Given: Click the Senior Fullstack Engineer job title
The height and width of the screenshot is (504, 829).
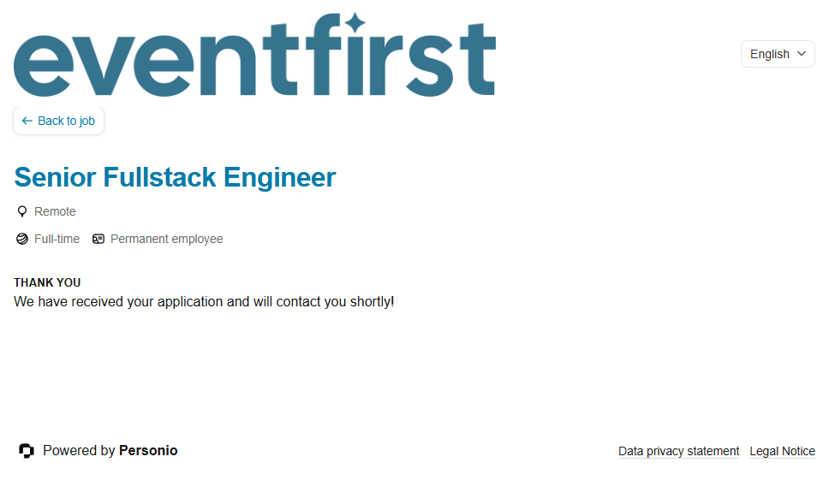Looking at the screenshot, I should (175, 177).
